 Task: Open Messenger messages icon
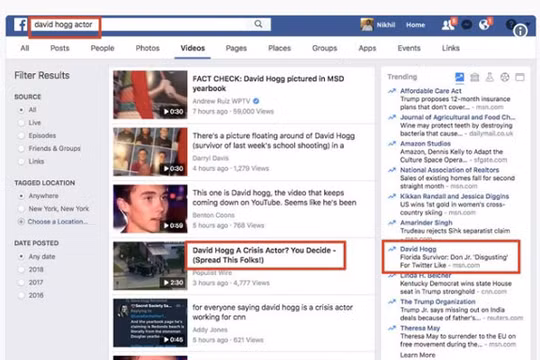pyautogui.click(x=467, y=25)
